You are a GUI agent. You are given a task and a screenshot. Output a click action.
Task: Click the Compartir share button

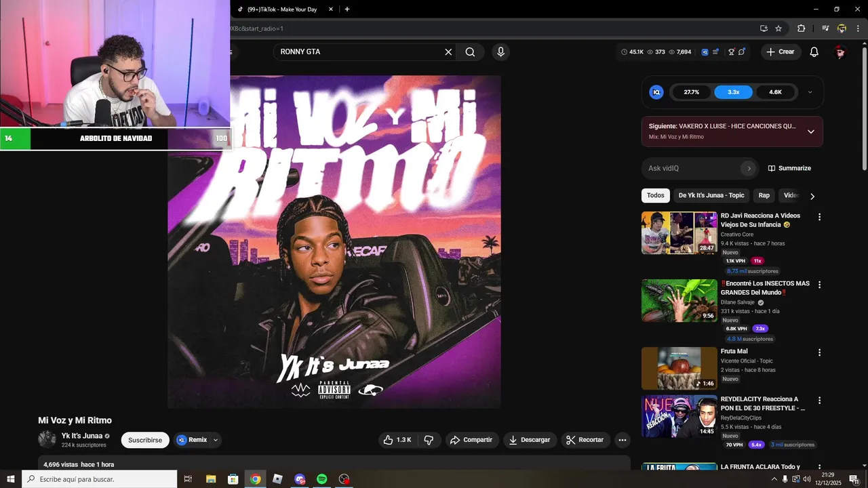(472, 440)
